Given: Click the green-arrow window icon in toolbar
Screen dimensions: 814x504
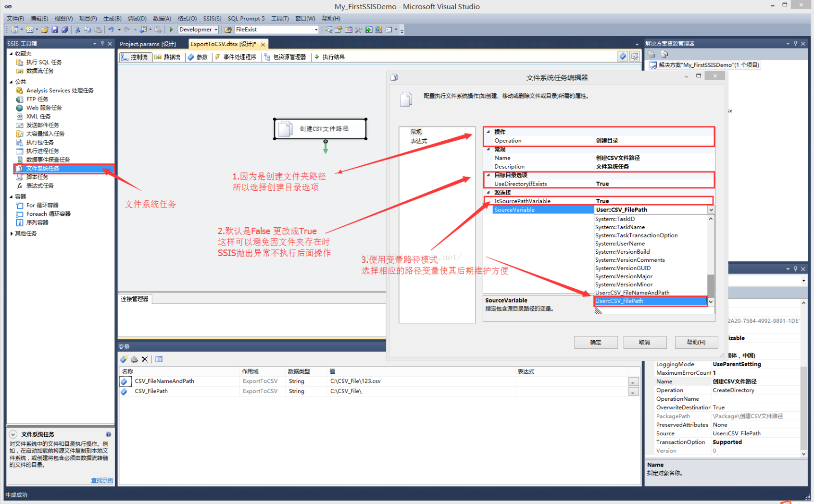Looking at the screenshot, I should 369,30.
